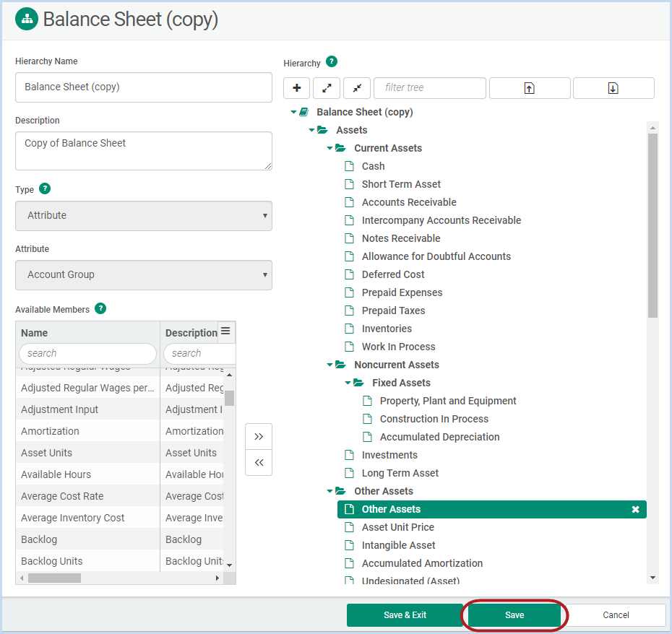Select Notes Receivable tree item
The width and height of the screenshot is (672, 634).
(x=401, y=238)
